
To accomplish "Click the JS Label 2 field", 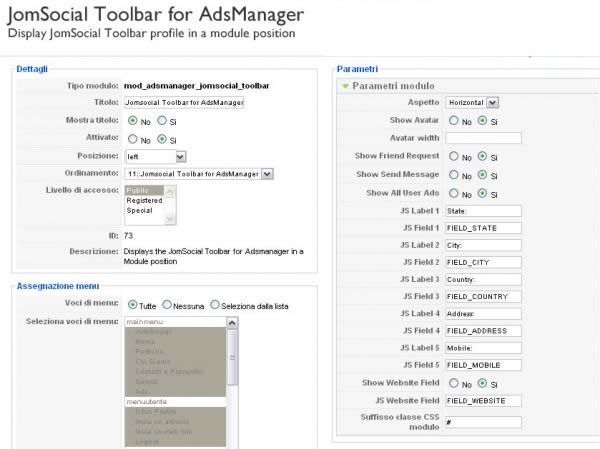I will point(483,245).
